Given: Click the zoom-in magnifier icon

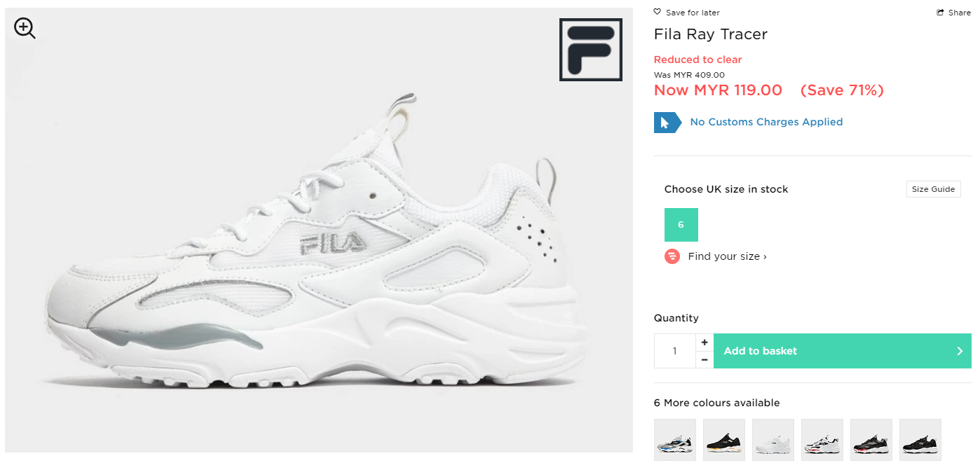Looking at the screenshot, I should point(25,28).
